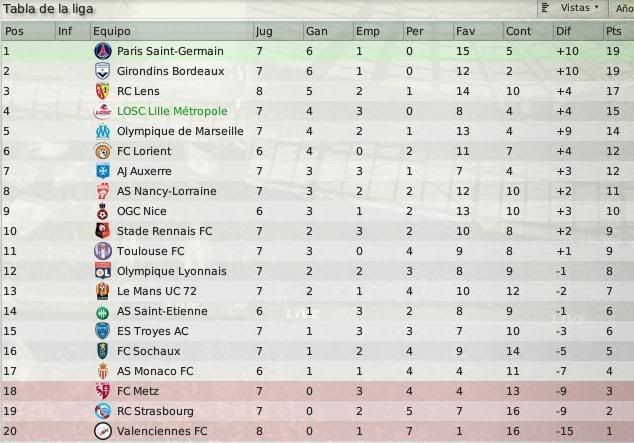Viewport: 634px width, 443px height.
Task: Click the RC Lens club badge
Action: click(x=103, y=91)
